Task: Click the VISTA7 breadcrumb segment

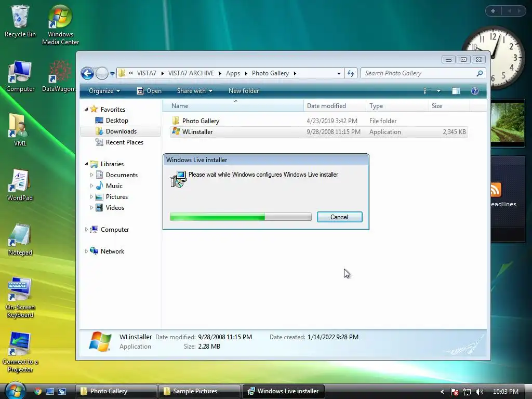Action: tap(147, 73)
